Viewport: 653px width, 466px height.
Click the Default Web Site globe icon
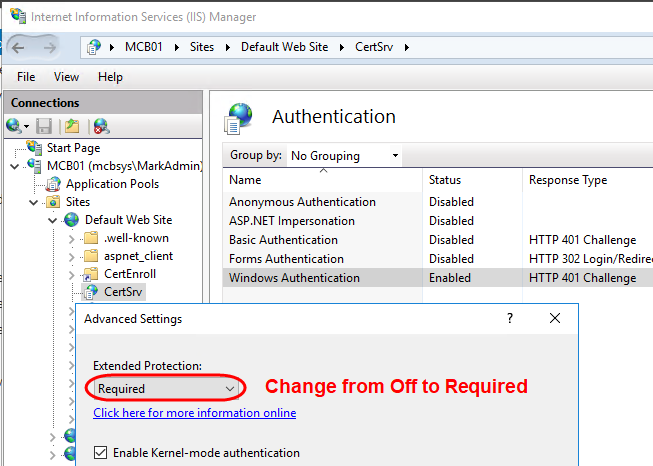click(x=72, y=219)
